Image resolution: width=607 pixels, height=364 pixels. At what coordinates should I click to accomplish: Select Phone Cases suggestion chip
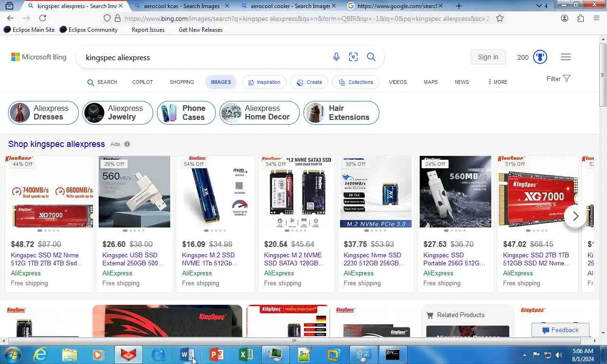(x=186, y=113)
